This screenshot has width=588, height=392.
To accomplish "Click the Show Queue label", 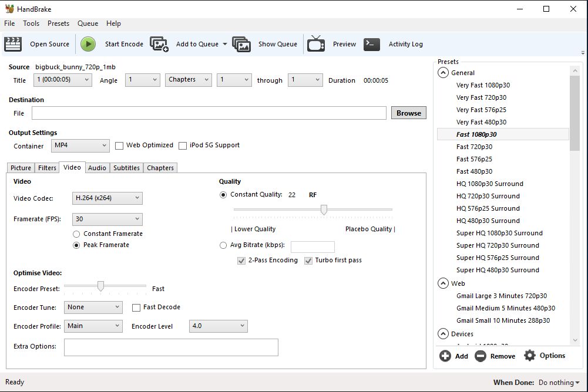I will click(x=278, y=44).
